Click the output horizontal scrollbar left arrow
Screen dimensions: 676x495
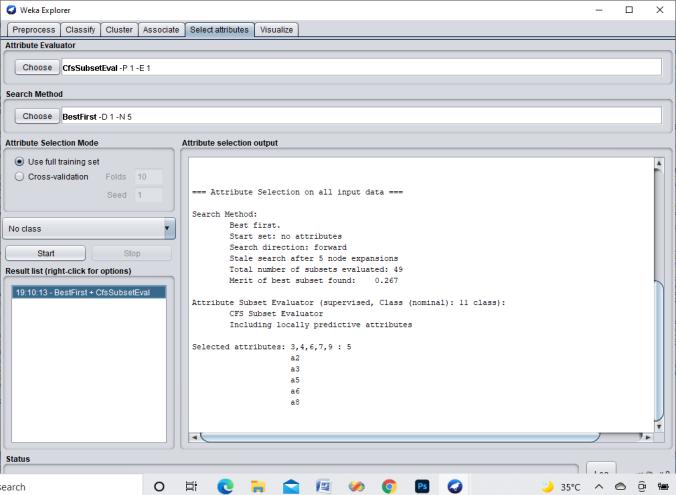pos(194,437)
